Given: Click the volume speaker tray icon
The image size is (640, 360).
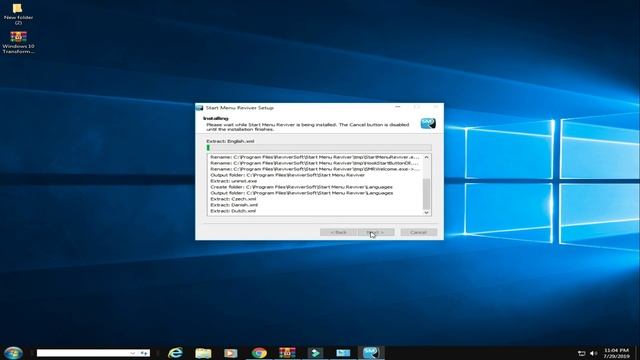Looking at the screenshot, I should coord(593,353).
